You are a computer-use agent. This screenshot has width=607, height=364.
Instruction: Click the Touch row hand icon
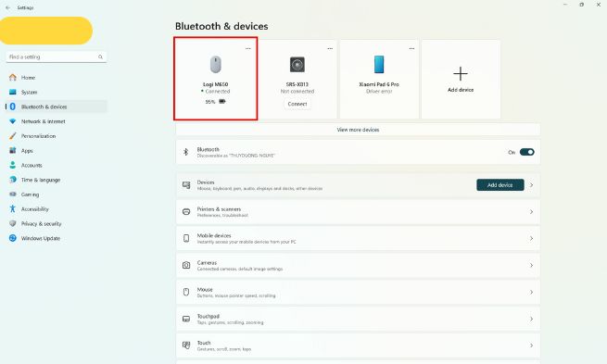point(186,345)
